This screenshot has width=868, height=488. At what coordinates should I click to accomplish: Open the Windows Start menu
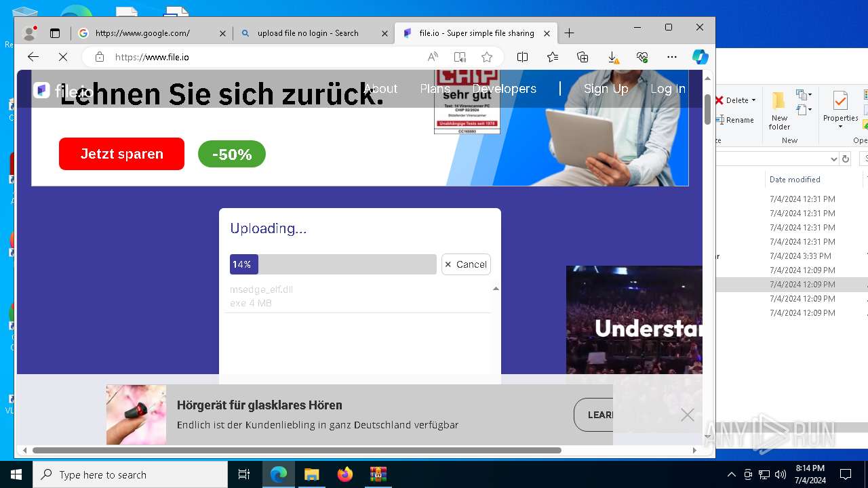16,474
